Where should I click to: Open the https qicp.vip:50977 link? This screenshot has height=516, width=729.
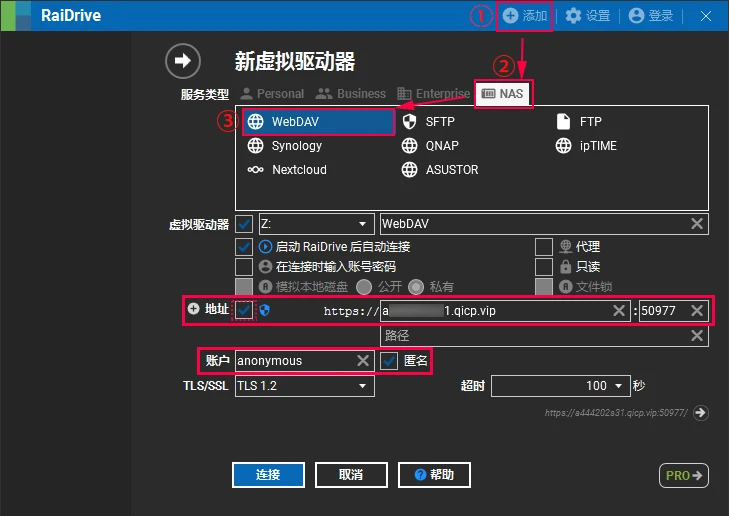[616, 413]
